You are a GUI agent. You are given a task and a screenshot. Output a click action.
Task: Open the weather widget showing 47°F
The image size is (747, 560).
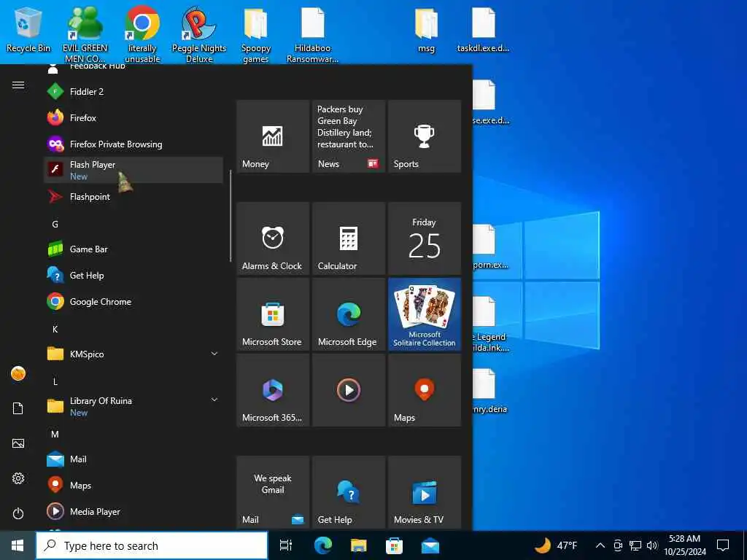click(x=555, y=545)
